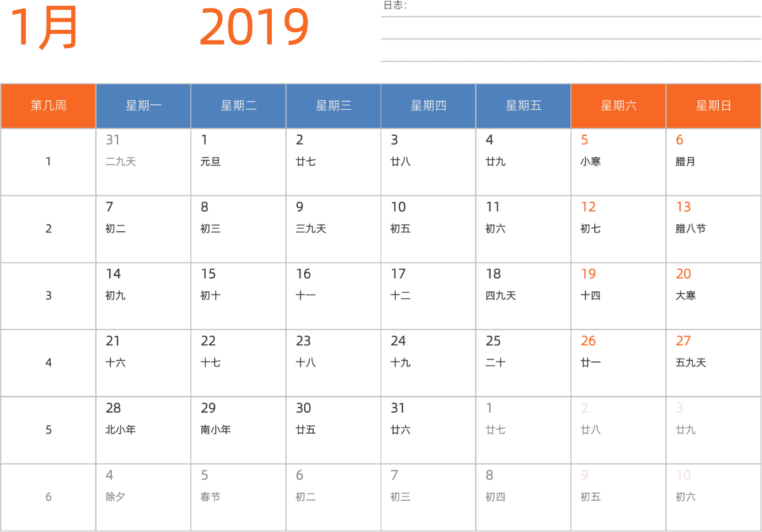Click the orange date number 20
This screenshot has height=532, width=762.
coord(684,274)
